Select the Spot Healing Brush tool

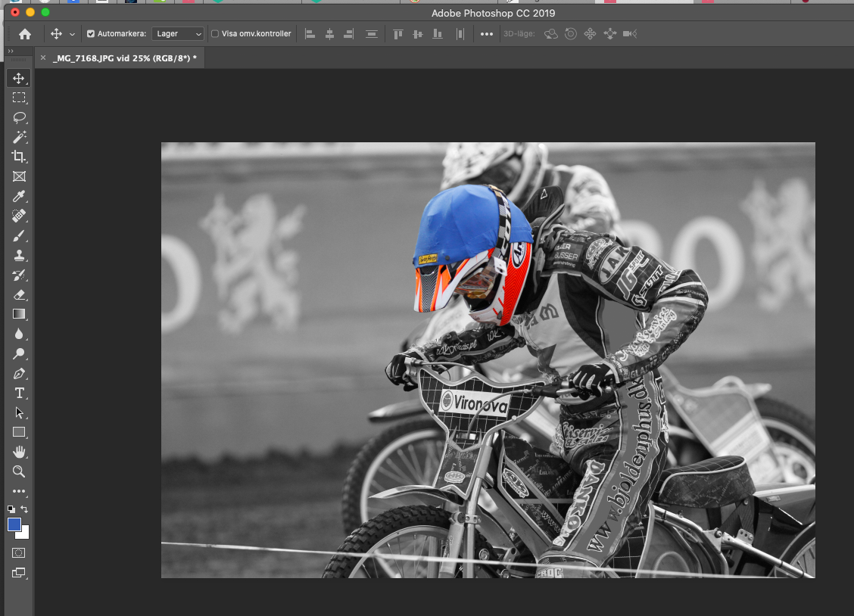[x=19, y=216]
